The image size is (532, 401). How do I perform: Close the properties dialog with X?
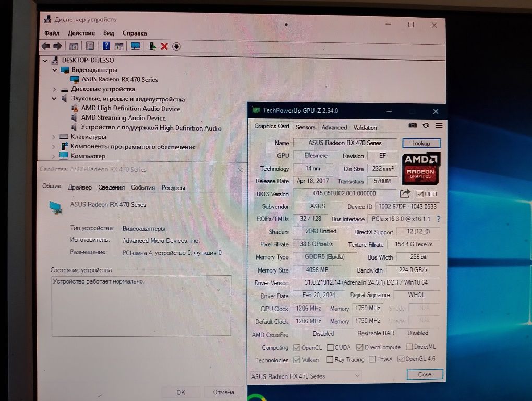click(x=240, y=170)
